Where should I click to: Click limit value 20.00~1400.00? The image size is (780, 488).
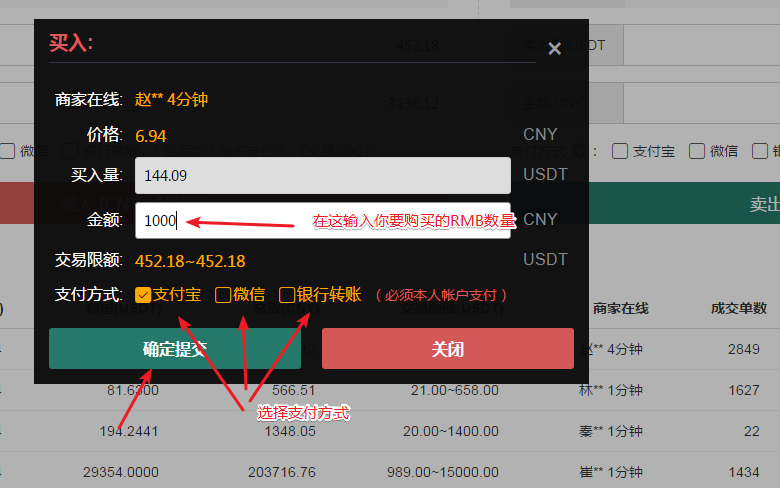coord(451,431)
